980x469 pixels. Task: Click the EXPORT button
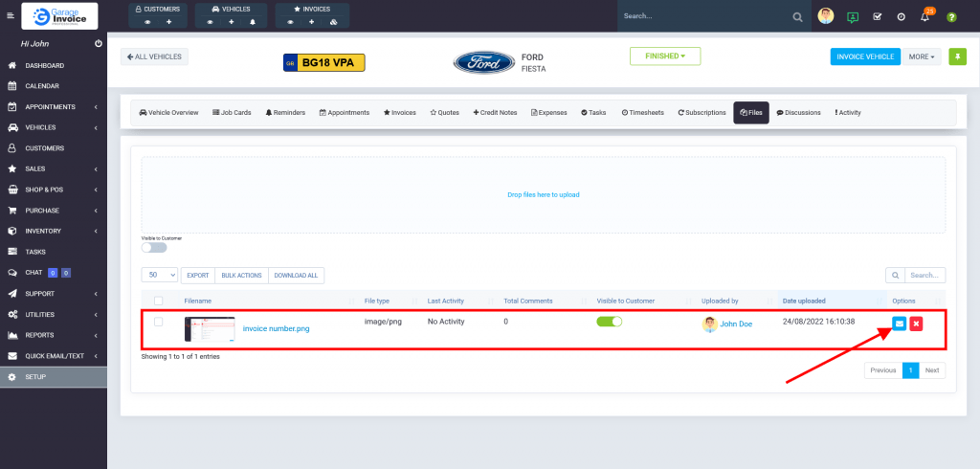point(197,275)
